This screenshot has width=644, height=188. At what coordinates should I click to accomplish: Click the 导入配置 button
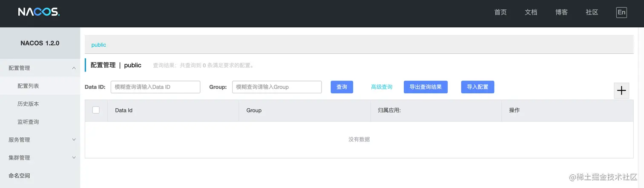(477, 87)
